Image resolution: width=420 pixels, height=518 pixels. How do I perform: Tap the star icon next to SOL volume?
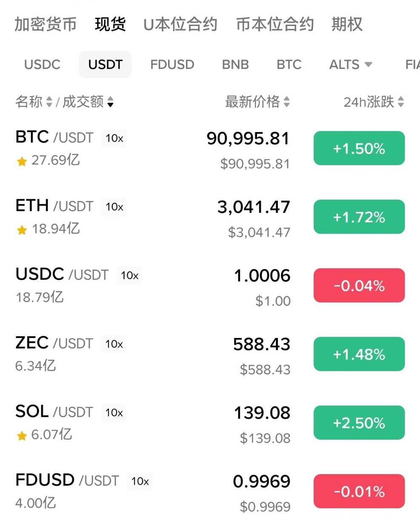coord(22,435)
